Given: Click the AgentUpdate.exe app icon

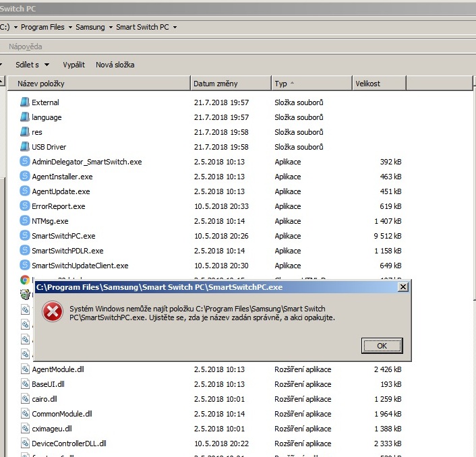Looking at the screenshot, I should [25, 191].
